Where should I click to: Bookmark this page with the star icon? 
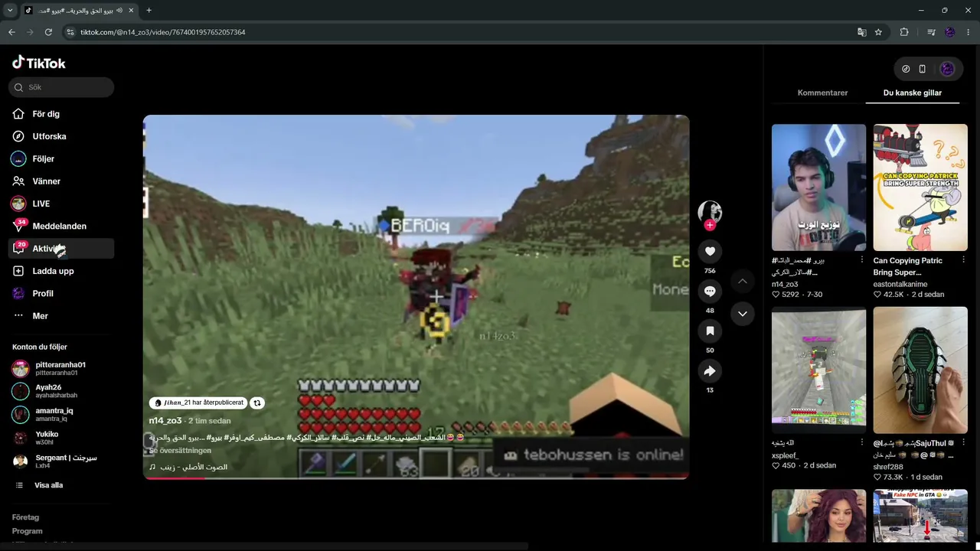[878, 32]
